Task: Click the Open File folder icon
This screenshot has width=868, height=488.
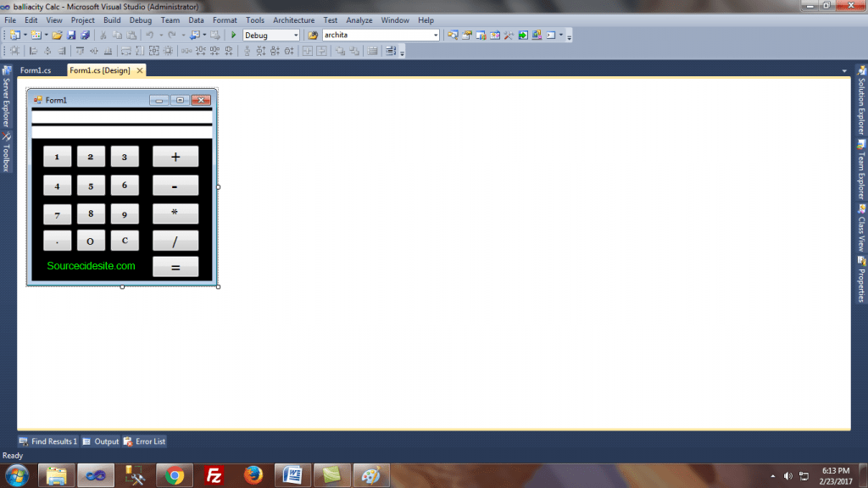Action: click(x=57, y=36)
